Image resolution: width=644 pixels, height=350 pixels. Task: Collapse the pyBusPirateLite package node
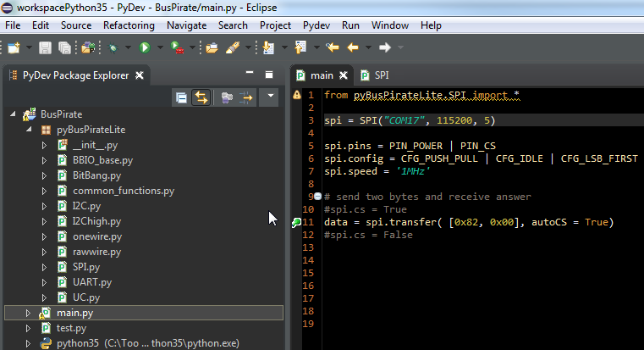point(29,129)
